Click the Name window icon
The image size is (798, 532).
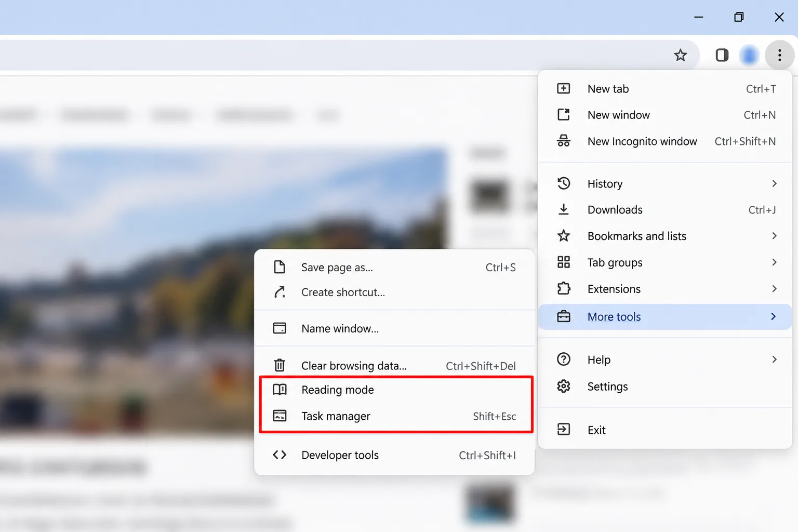pos(280,328)
